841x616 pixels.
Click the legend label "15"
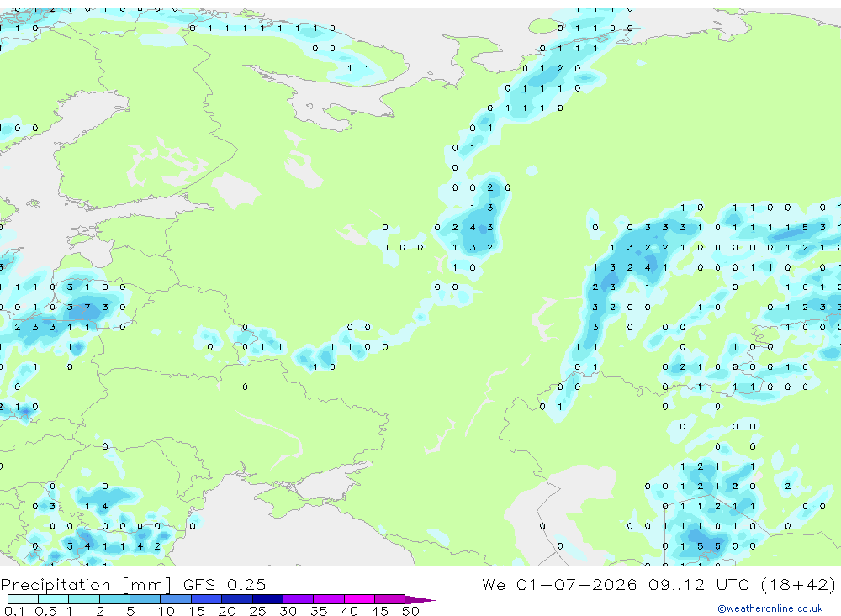[x=196, y=611]
